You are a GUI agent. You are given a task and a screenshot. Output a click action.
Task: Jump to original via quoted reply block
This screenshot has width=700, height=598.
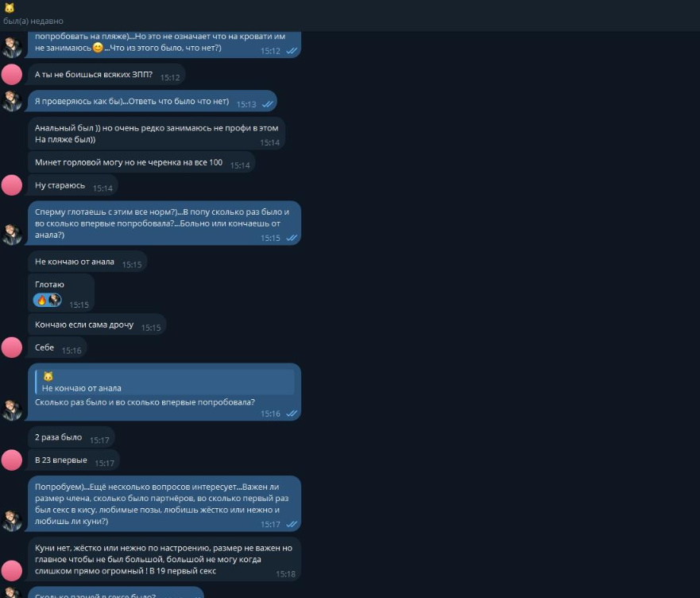point(164,382)
